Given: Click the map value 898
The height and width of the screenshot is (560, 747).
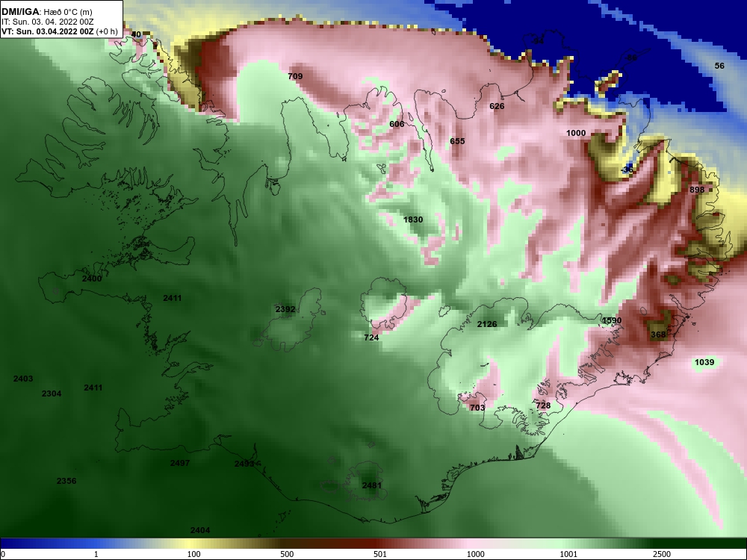Looking at the screenshot, I should click(697, 190).
